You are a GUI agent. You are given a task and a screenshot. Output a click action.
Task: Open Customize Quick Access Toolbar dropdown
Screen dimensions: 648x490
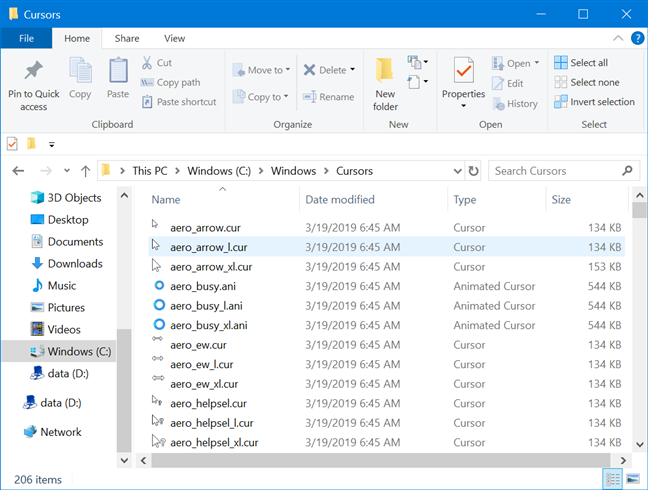[x=52, y=145]
